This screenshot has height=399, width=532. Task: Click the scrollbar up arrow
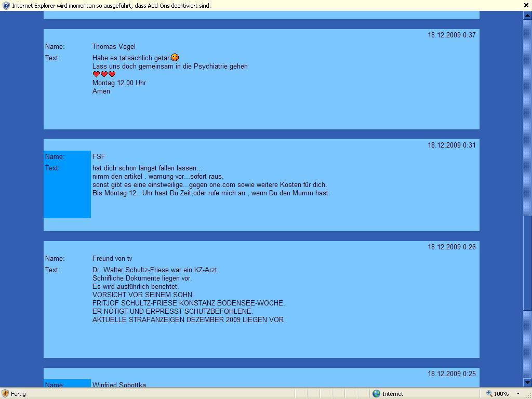(527, 16)
